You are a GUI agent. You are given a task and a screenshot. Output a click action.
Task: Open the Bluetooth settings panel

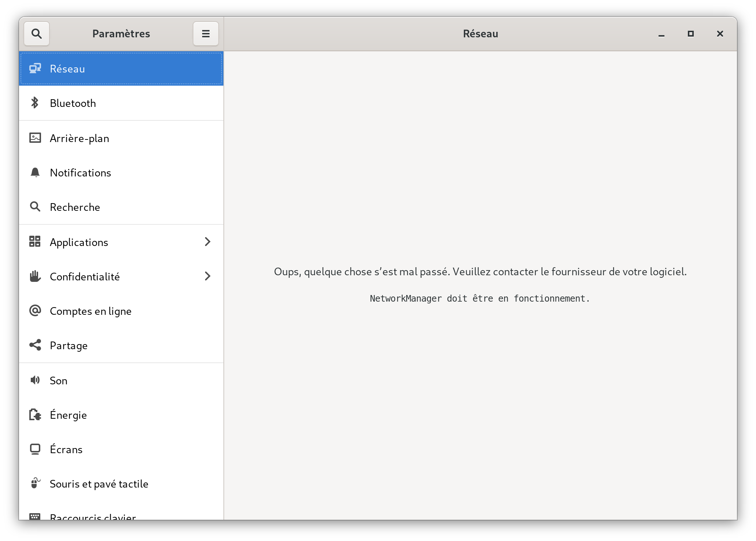(x=121, y=103)
